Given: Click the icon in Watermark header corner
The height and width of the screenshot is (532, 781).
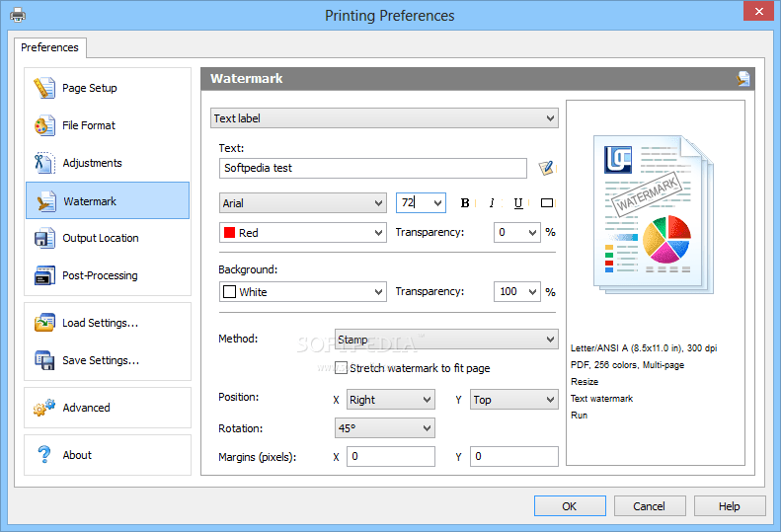Looking at the screenshot, I should [742, 79].
